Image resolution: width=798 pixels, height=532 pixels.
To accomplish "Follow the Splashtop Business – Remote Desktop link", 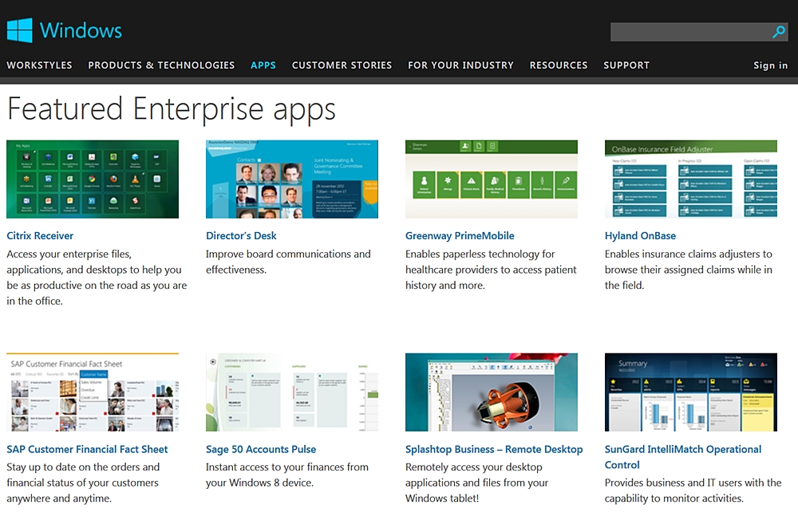I will point(494,449).
